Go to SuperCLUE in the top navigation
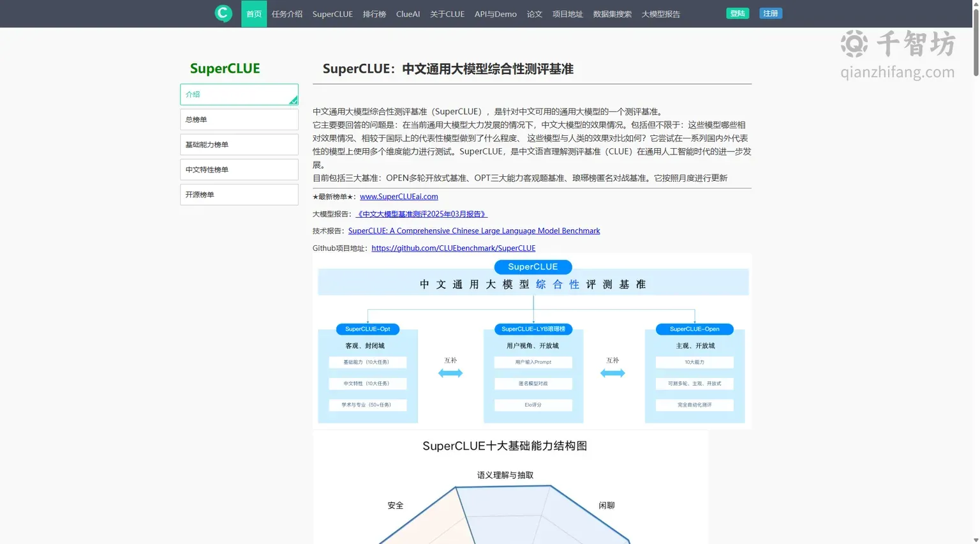 pos(332,13)
